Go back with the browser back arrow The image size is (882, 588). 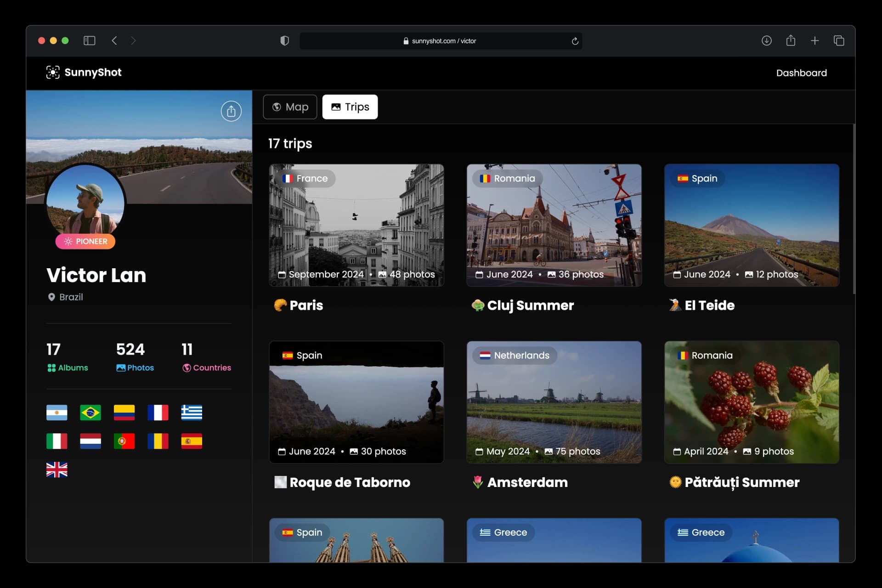point(114,41)
